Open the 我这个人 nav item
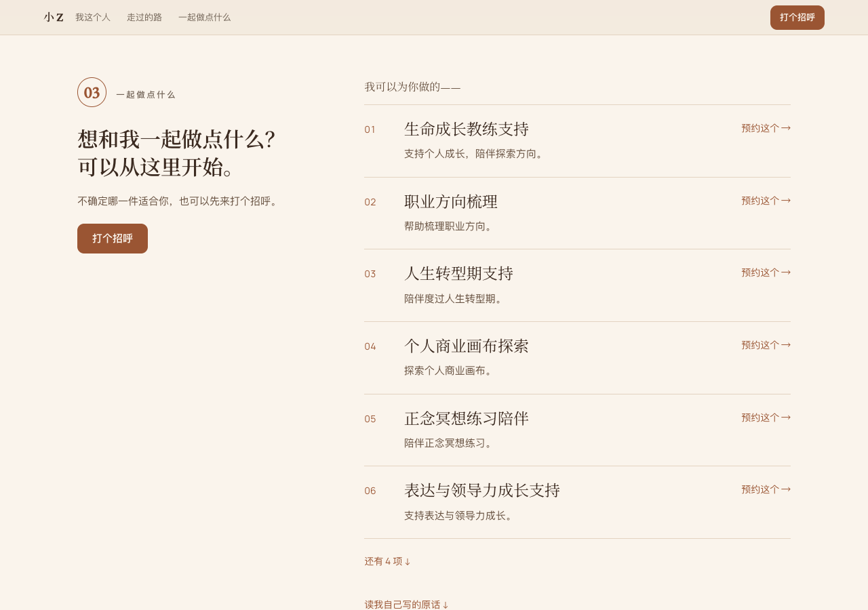This screenshot has width=868, height=610. 93,18
